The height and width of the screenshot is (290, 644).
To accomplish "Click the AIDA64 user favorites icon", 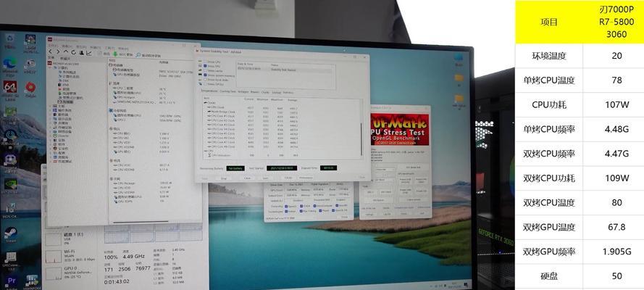I will pyautogui.click(x=81, y=52).
